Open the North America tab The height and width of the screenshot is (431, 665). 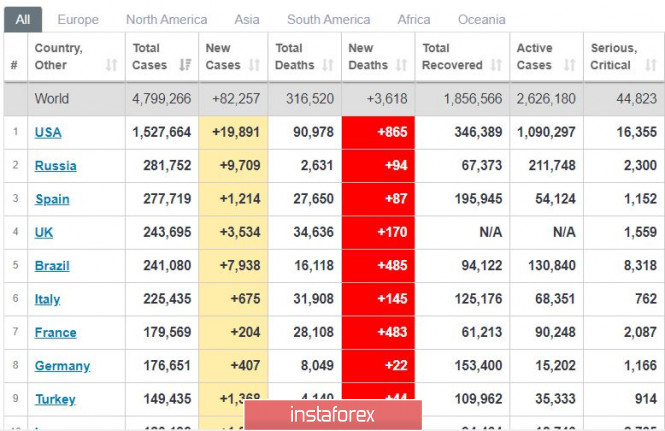pos(166,19)
